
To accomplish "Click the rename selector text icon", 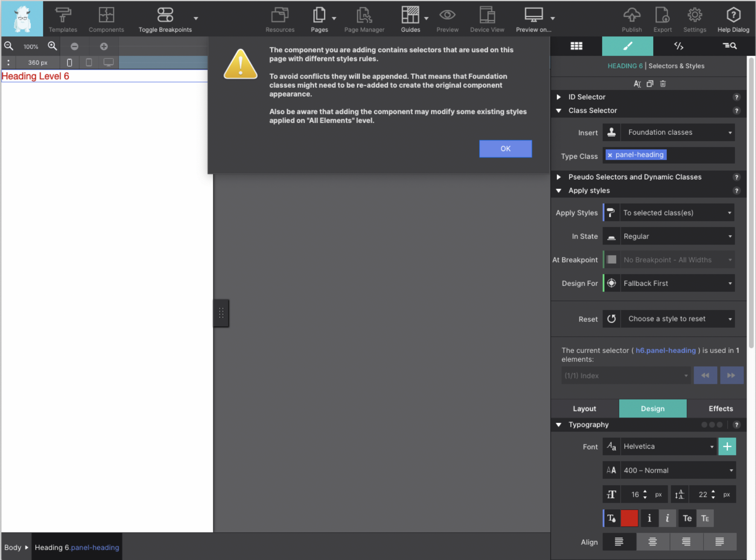I will pyautogui.click(x=637, y=84).
